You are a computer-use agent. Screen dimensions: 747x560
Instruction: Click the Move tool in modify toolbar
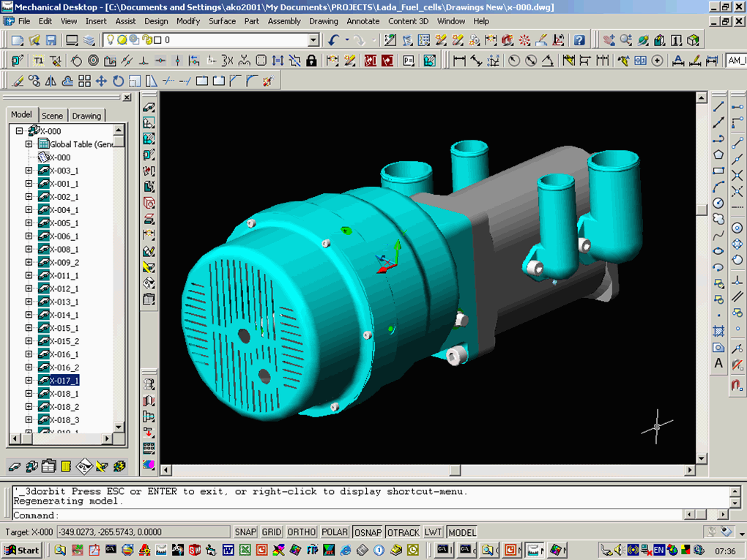pos(101,81)
